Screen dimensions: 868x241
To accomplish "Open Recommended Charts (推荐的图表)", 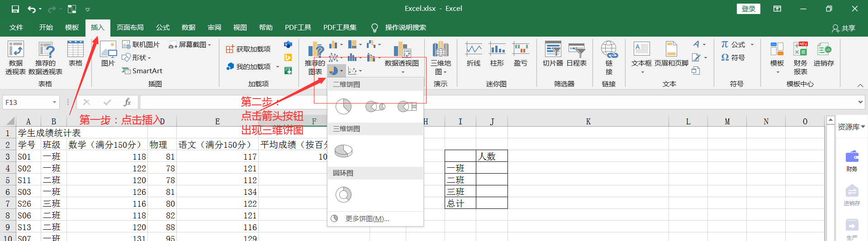I will [315, 58].
